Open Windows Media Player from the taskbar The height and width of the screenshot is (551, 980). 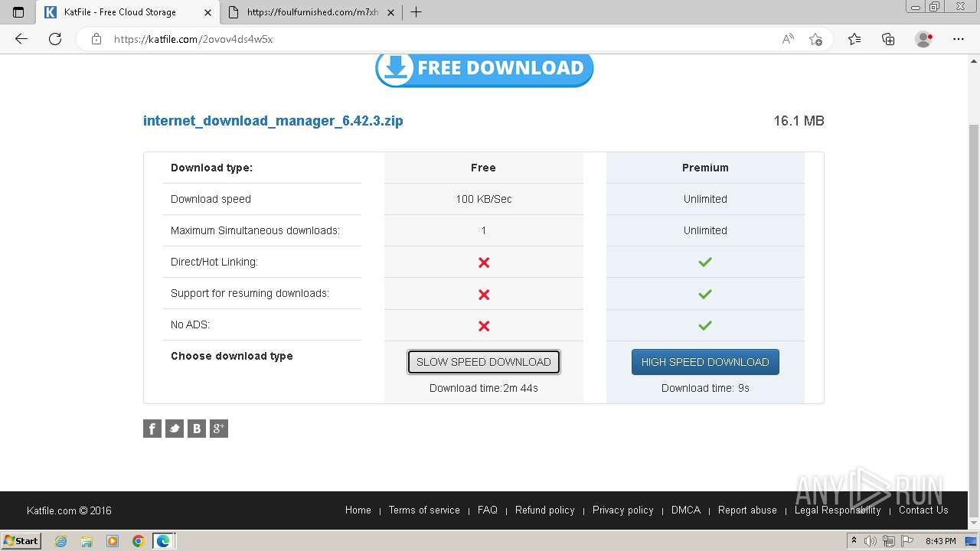click(x=113, y=541)
